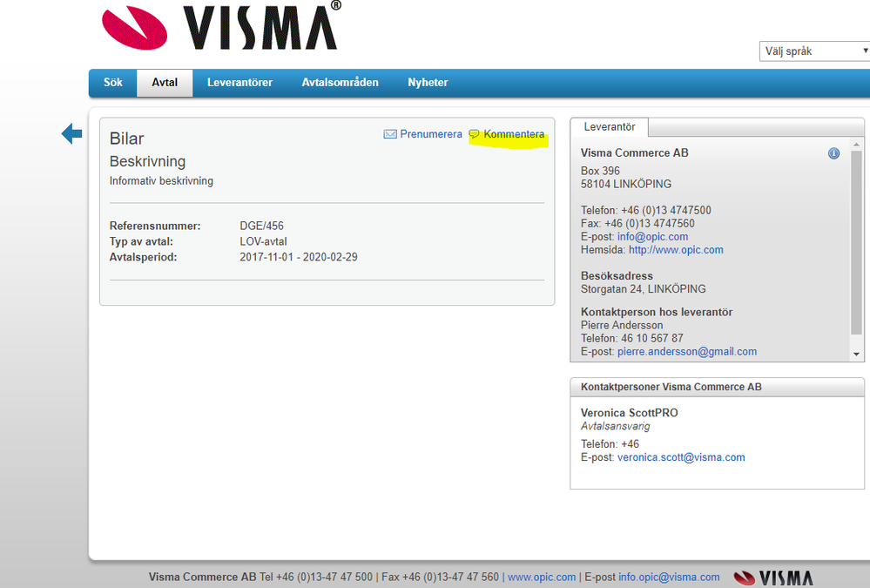Click the Typ av avtal label
Image resolution: width=870 pixels, height=588 pixels.
[x=141, y=241]
